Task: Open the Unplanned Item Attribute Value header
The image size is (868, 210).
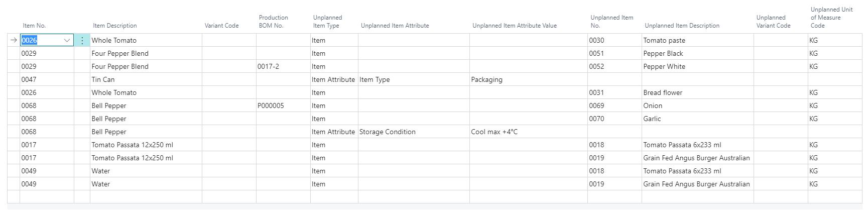Action: (514, 26)
